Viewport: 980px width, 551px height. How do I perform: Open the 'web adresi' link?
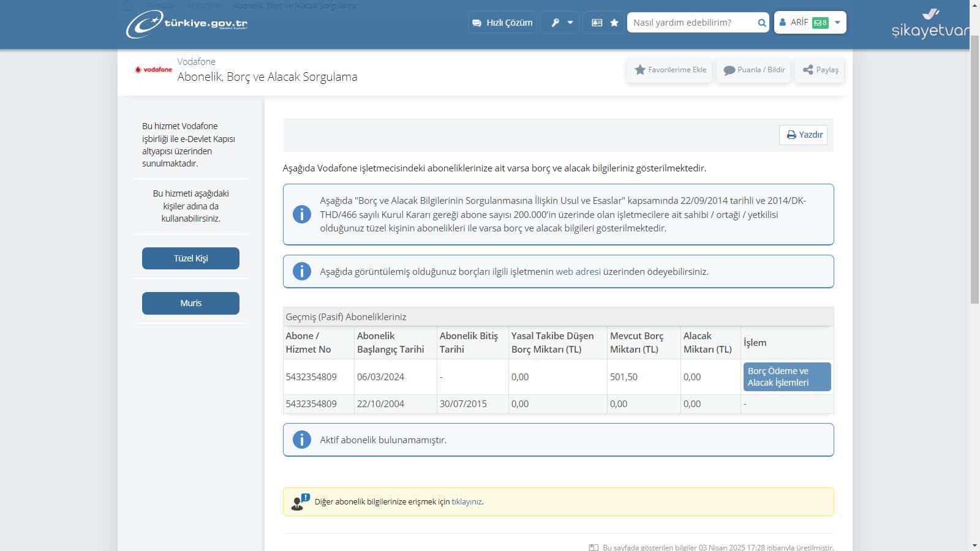578,271
